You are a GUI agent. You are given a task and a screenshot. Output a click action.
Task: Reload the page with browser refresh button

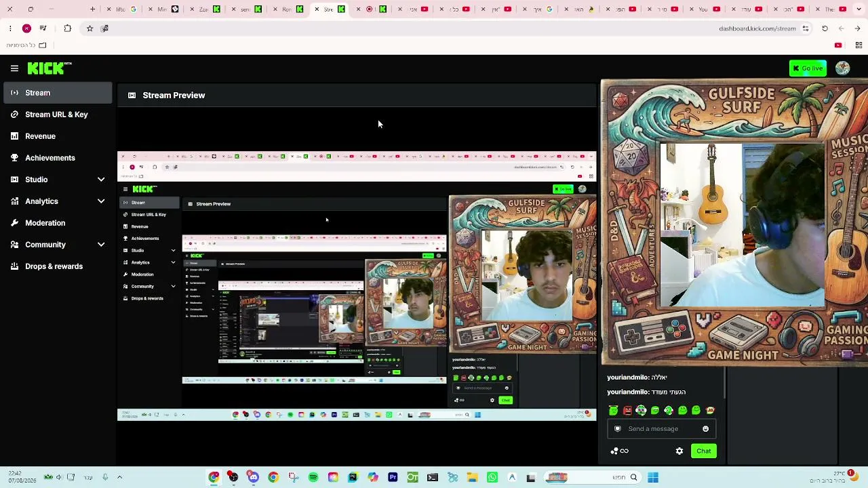click(x=825, y=28)
